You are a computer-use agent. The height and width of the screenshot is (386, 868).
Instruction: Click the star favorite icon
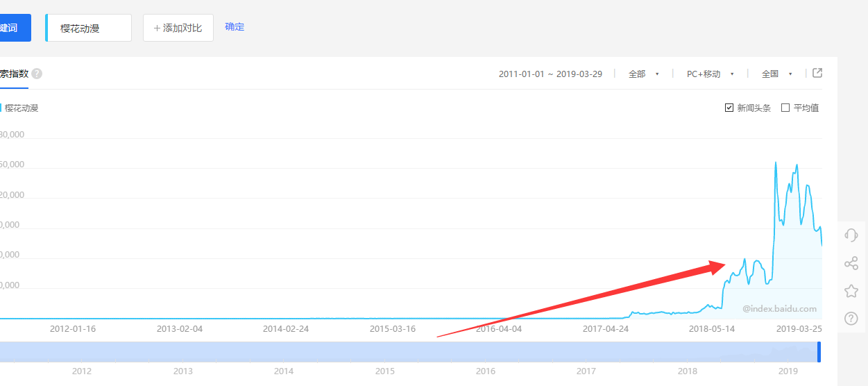click(x=851, y=291)
